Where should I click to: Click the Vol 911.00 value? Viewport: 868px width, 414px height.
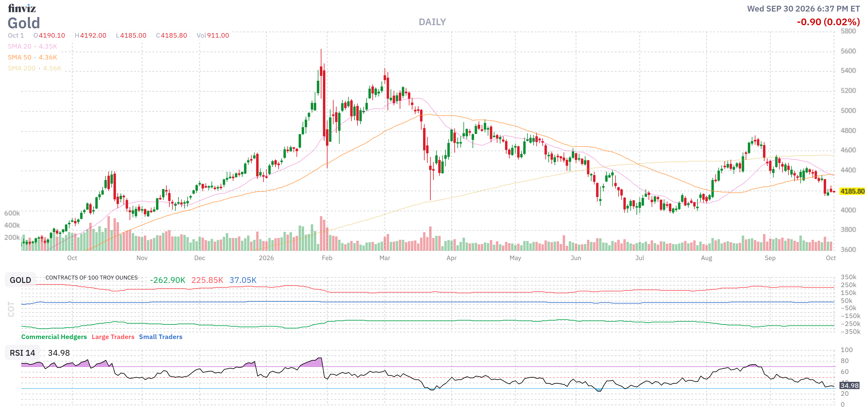[213, 36]
